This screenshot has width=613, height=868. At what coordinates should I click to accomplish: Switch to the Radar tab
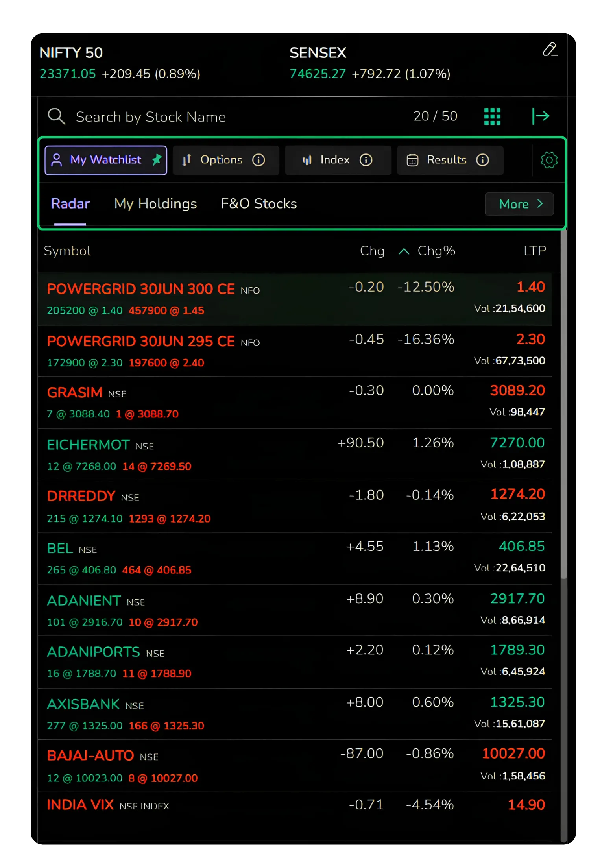[x=70, y=204]
